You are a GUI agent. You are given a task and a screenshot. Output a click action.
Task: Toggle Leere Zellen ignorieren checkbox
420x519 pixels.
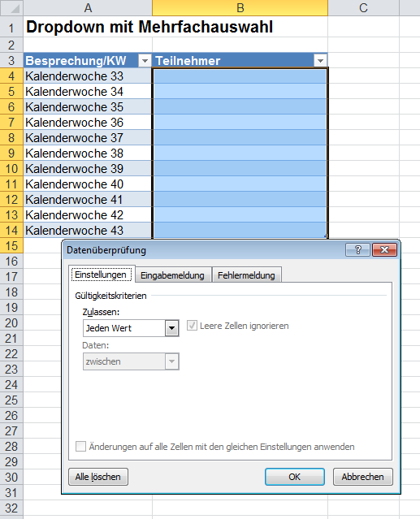pos(192,326)
